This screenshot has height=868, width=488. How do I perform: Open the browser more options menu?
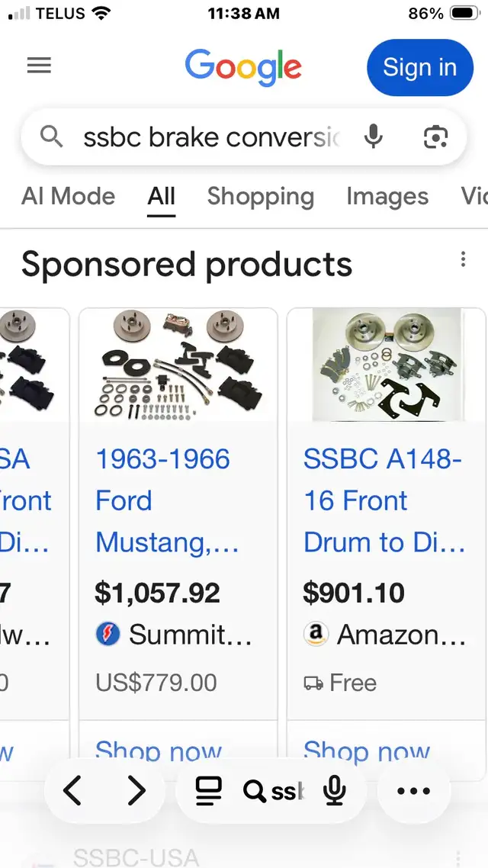pyautogui.click(x=414, y=792)
